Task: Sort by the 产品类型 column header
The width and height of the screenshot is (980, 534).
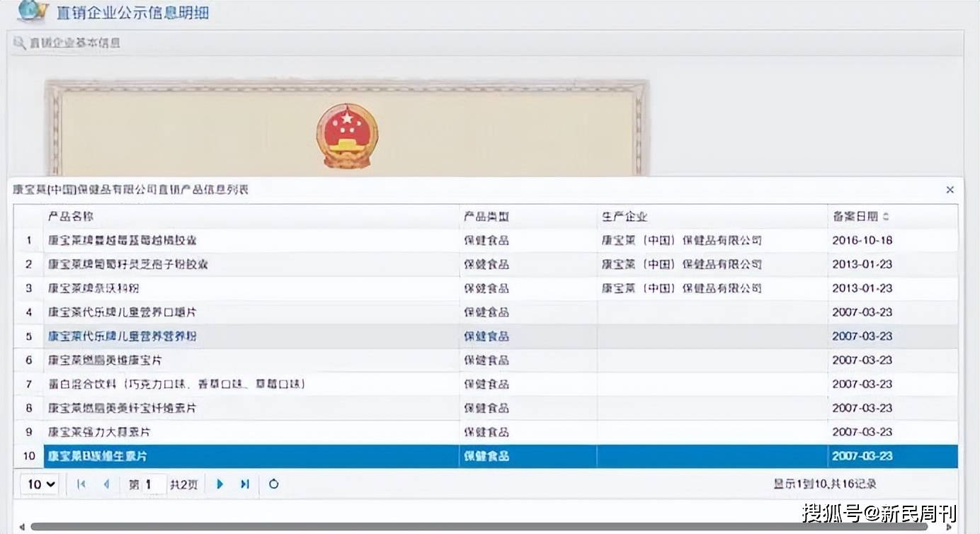Action: [x=528, y=217]
